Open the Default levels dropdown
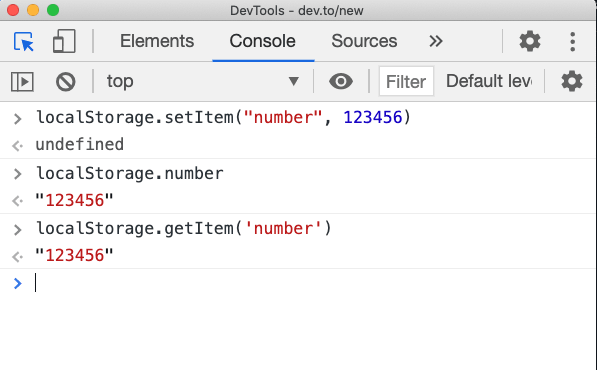The image size is (597, 370). coord(489,81)
